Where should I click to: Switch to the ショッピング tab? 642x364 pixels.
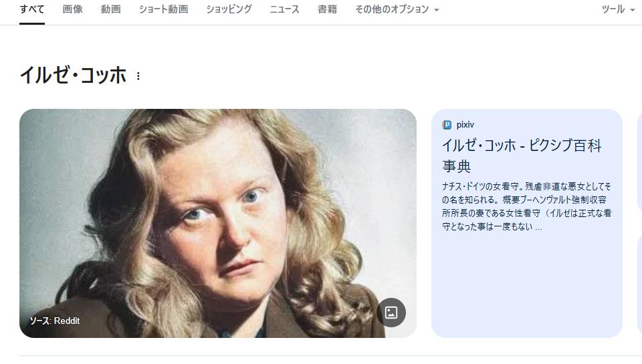[229, 9]
